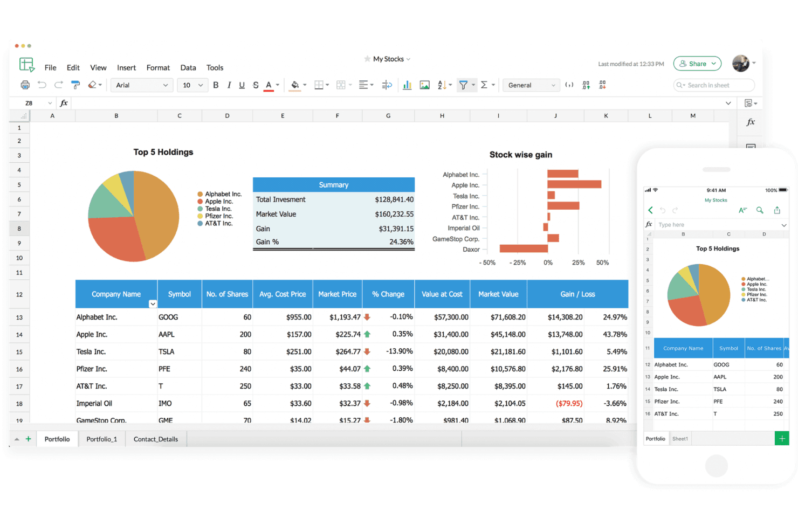
Task: Tap the back arrow on the phone
Action: pyautogui.click(x=650, y=210)
